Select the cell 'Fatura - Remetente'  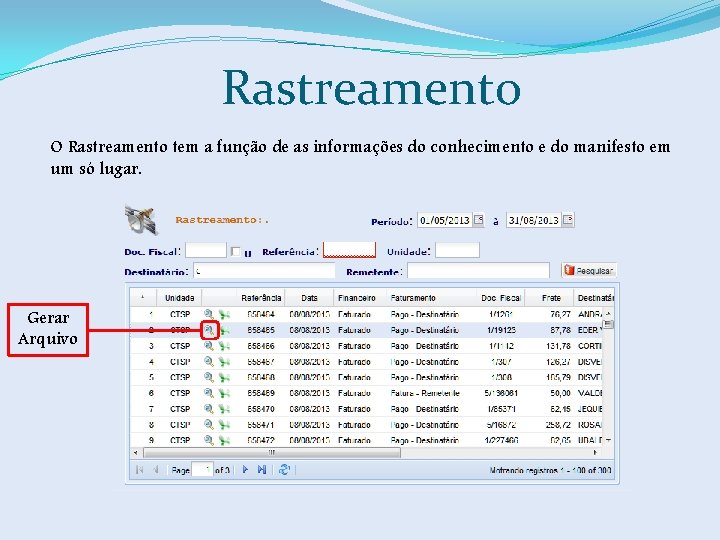pos(425,393)
